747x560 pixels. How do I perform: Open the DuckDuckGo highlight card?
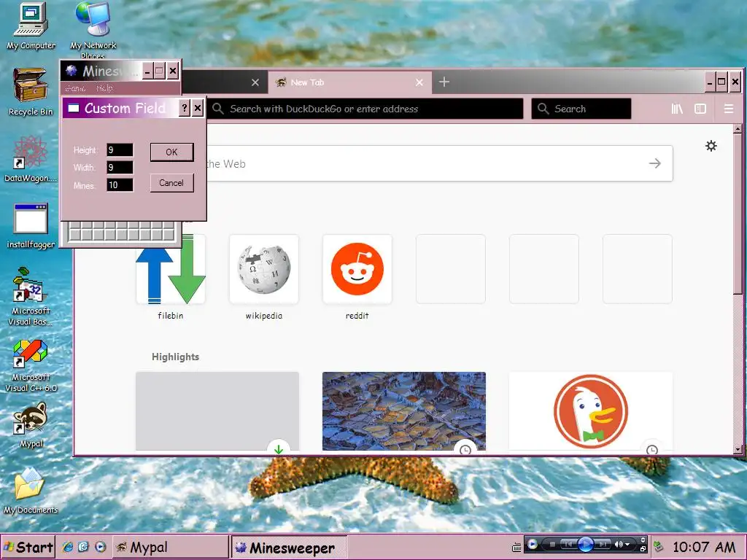591,411
